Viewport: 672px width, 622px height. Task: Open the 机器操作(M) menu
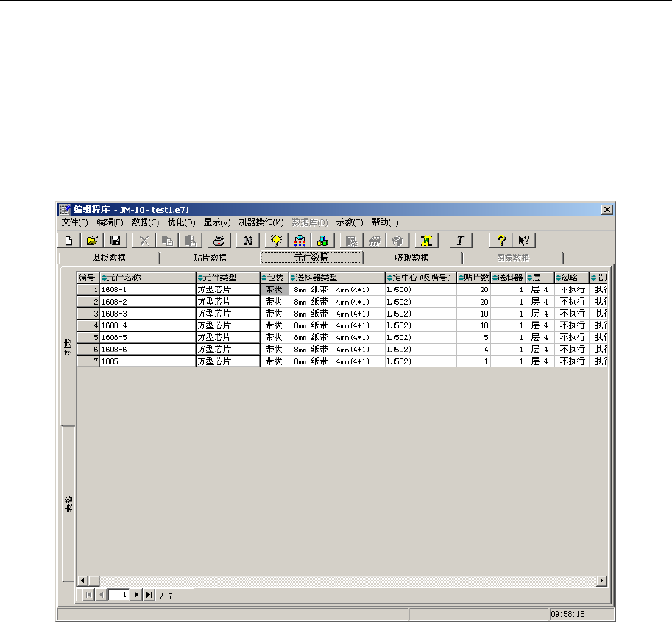click(x=261, y=222)
